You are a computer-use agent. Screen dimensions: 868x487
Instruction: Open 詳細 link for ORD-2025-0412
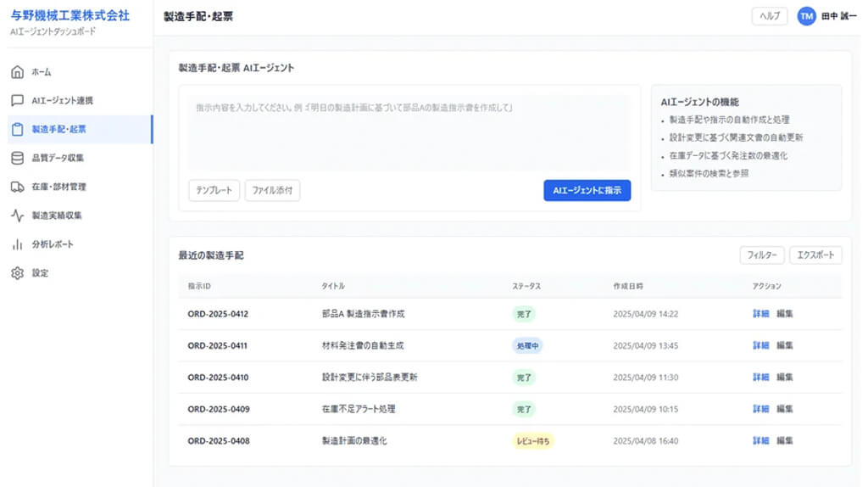[760, 314]
